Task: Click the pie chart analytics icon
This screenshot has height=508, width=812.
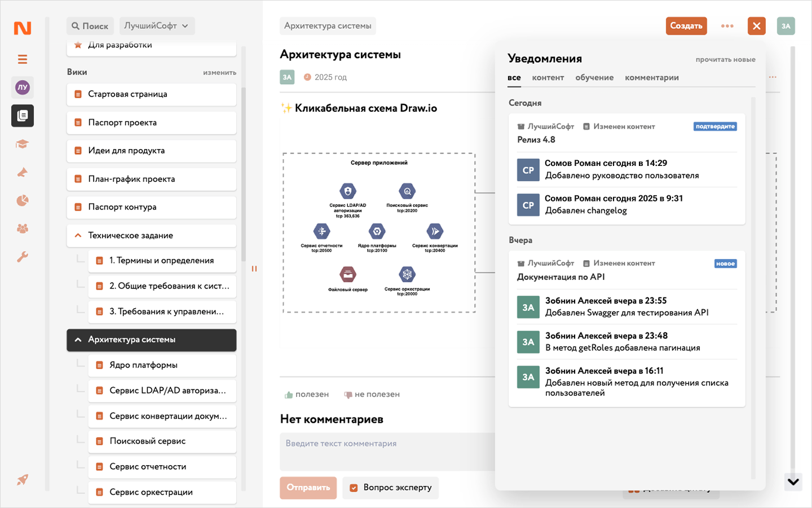Action: [23, 200]
